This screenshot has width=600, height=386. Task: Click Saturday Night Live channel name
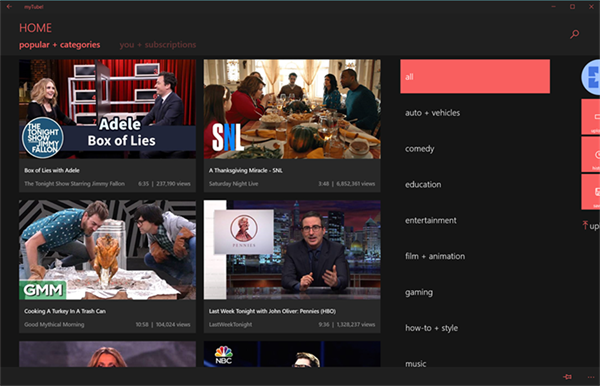pyautogui.click(x=233, y=184)
